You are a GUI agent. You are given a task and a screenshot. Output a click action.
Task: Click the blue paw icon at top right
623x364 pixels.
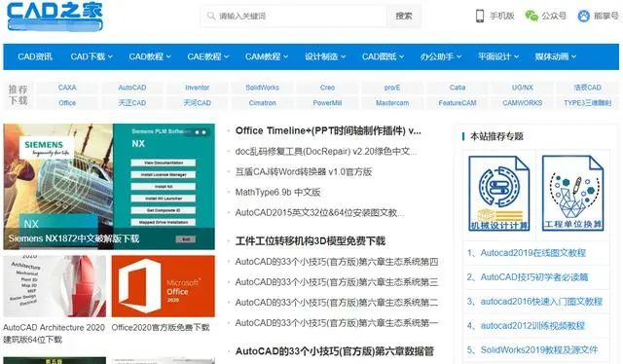(583, 16)
